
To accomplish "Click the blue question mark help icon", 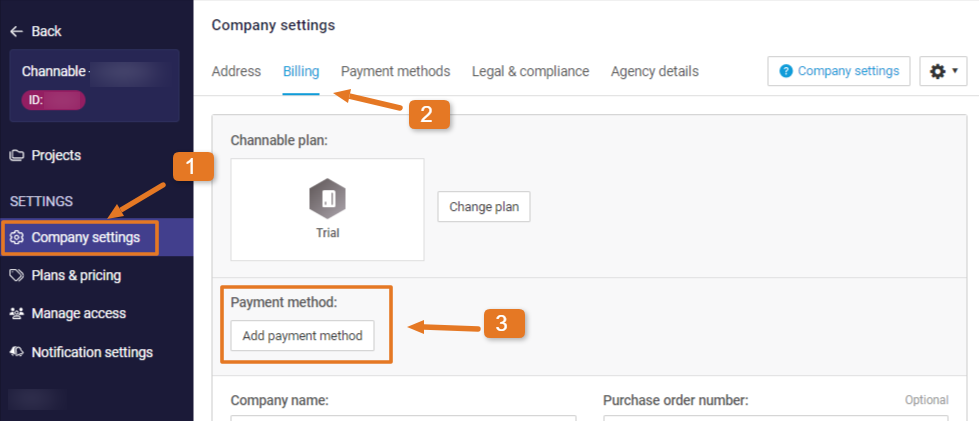I will pyautogui.click(x=786, y=71).
